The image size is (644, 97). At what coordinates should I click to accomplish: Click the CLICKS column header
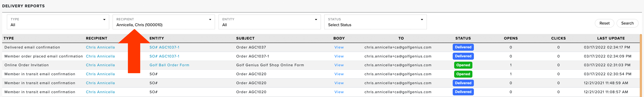(x=558, y=38)
